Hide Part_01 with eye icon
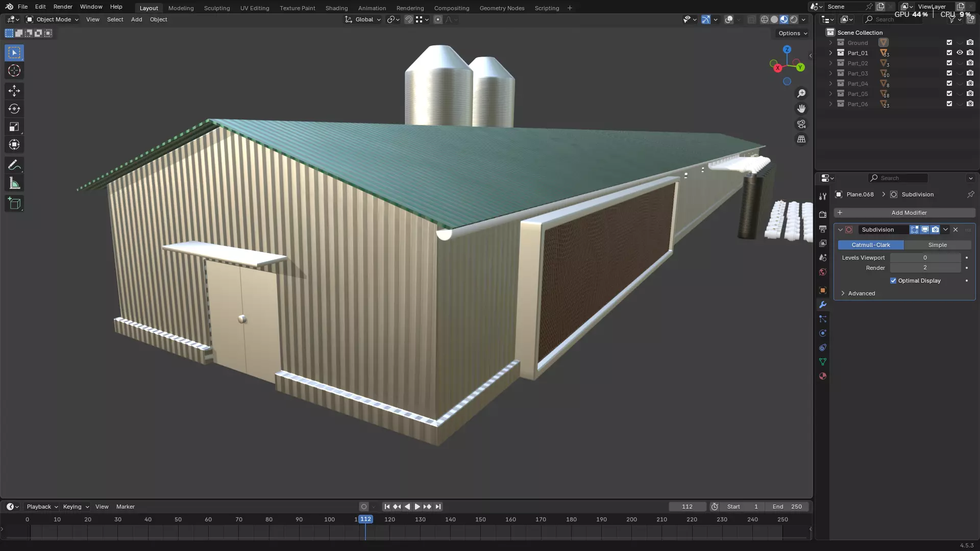980x551 pixels. pyautogui.click(x=960, y=53)
